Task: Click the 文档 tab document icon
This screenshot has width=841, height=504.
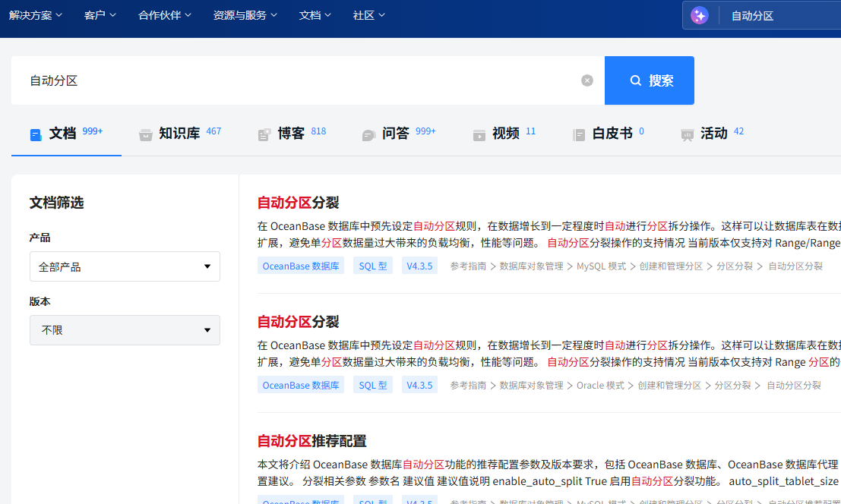Action: point(36,134)
